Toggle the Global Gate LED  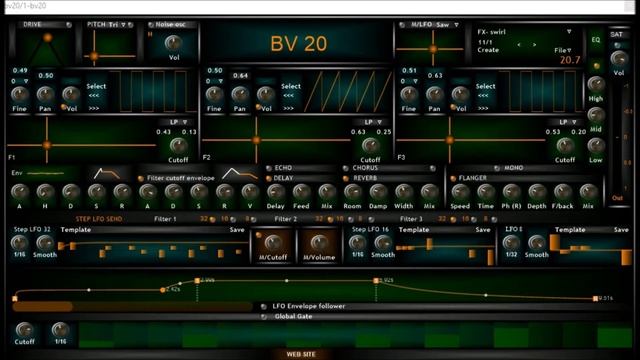pyautogui.click(x=264, y=317)
